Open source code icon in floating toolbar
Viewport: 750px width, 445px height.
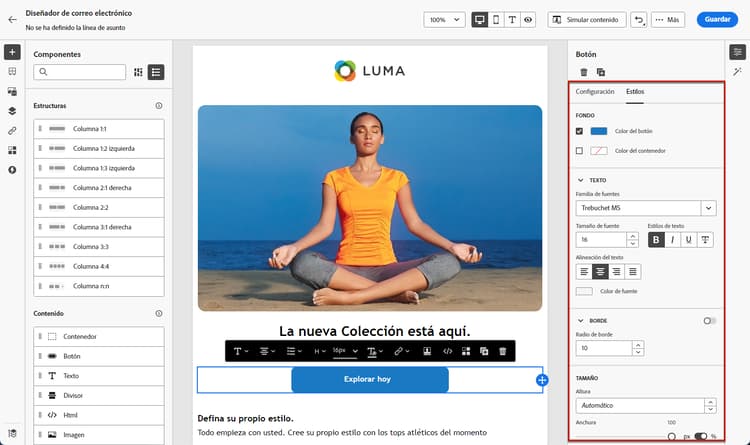coord(447,351)
